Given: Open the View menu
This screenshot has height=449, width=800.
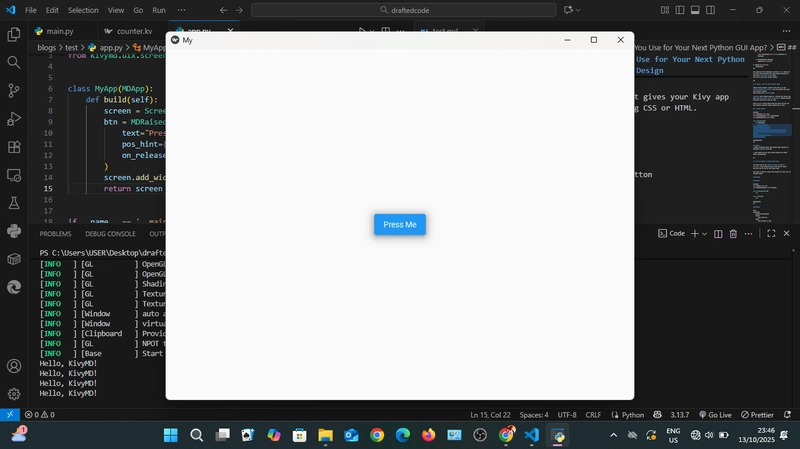Looking at the screenshot, I should pyautogui.click(x=116, y=10).
